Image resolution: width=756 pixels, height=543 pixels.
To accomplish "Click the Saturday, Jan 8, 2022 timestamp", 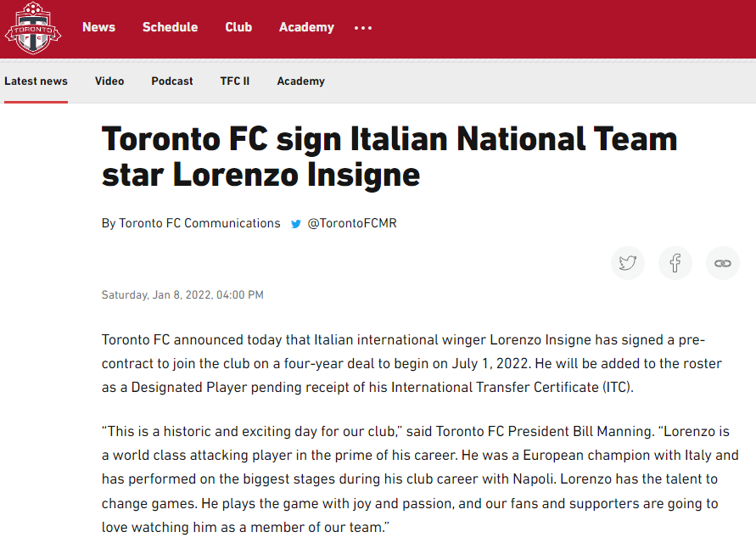I will (182, 294).
